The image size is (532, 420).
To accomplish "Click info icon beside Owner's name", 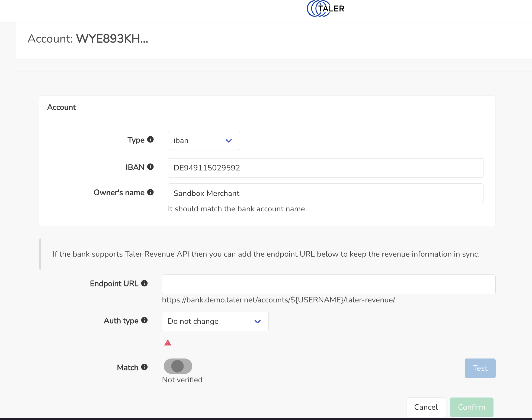I will tap(150, 192).
